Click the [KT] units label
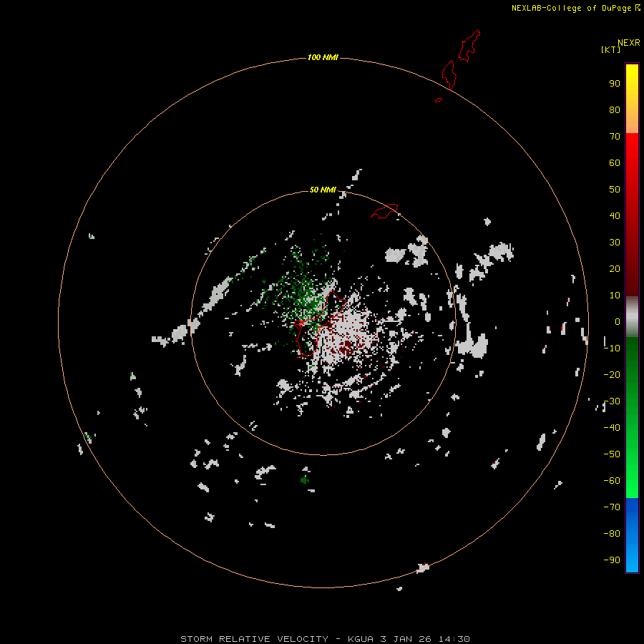The width and height of the screenshot is (644, 644). click(610, 49)
